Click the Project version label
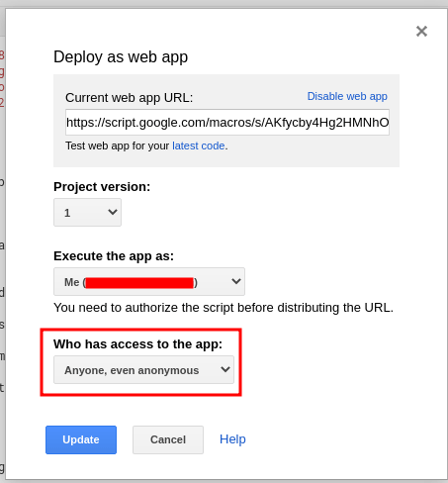The width and height of the screenshot is (448, 483). pyautogui.click(x=102, y=187)
